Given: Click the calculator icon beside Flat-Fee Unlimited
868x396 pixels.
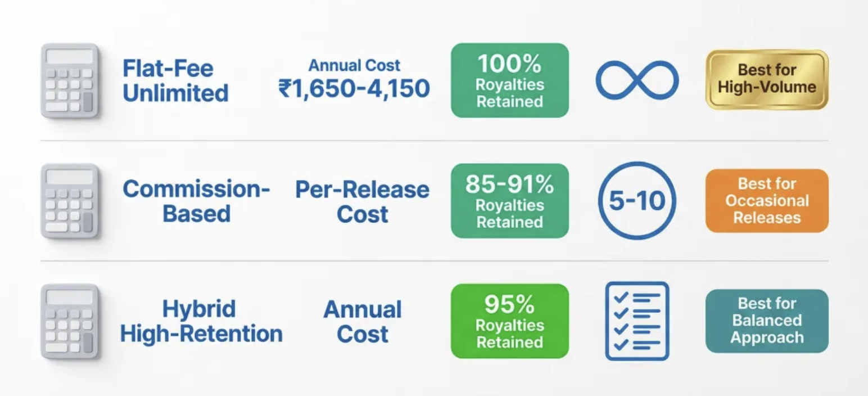Looking at the screenshot, I should pos(70,81).
